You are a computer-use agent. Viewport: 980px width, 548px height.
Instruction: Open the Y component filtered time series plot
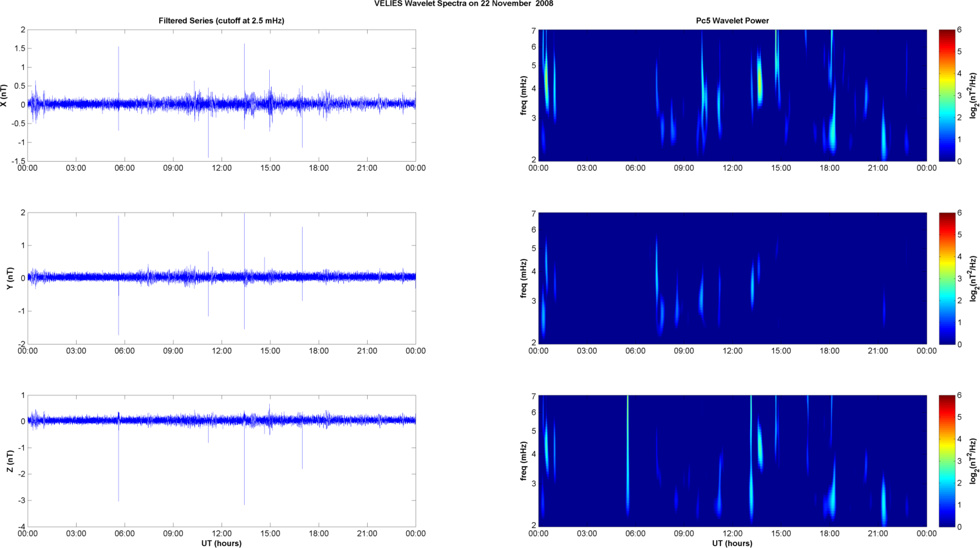click(x=221, y=278)
